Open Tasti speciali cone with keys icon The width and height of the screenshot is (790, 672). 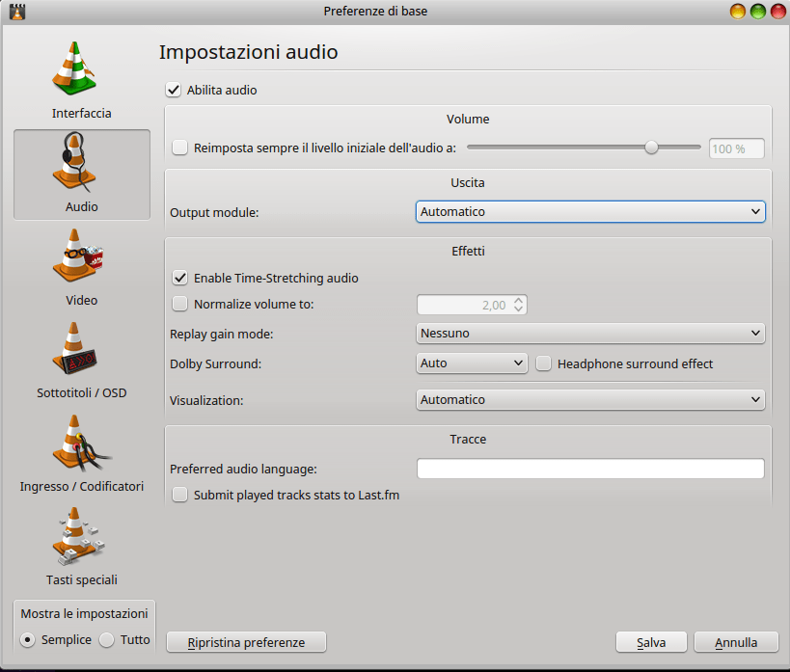coord(78,536)
